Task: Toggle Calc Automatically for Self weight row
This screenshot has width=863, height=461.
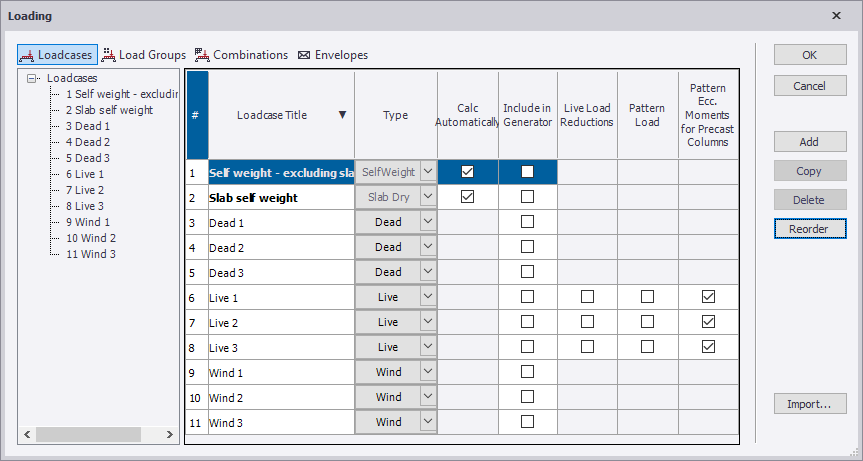Action: click(467, 172)
